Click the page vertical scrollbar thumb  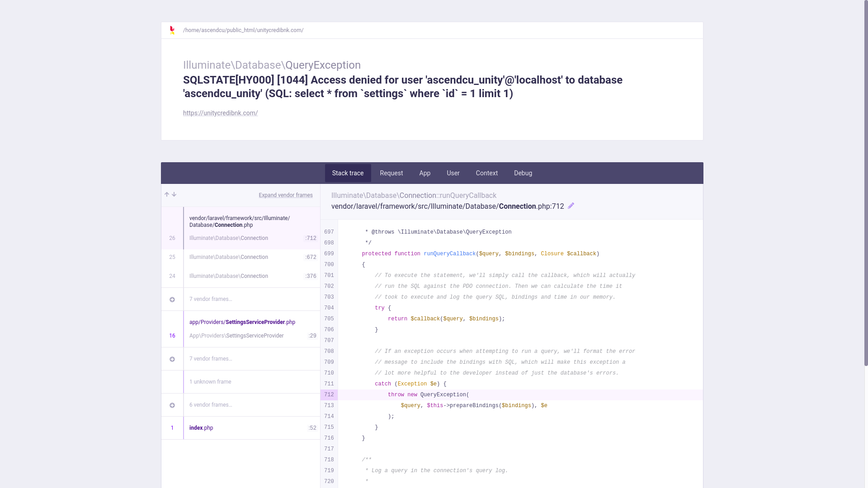click(866, 183)
